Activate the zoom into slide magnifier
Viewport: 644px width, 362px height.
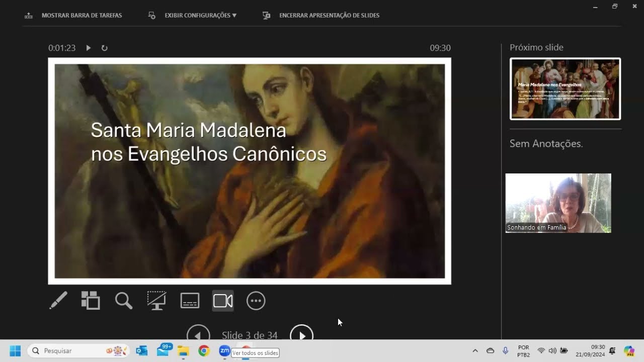pos(124,301)
